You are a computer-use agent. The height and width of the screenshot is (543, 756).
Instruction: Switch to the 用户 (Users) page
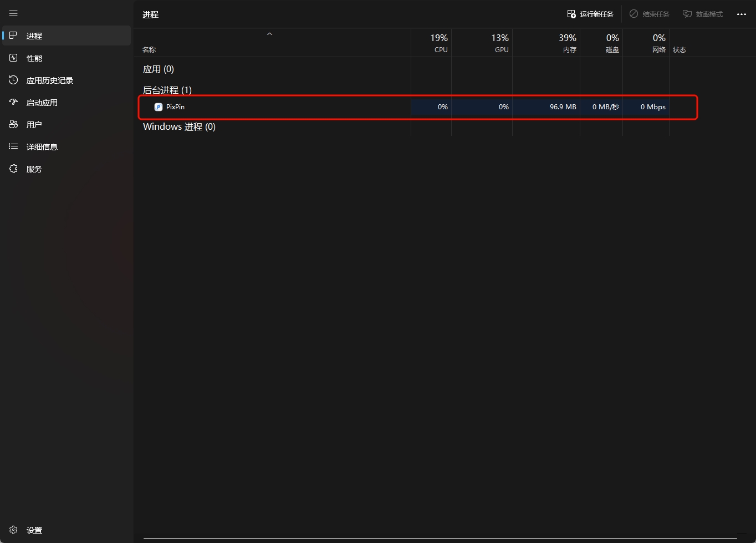tap(34, 125)
